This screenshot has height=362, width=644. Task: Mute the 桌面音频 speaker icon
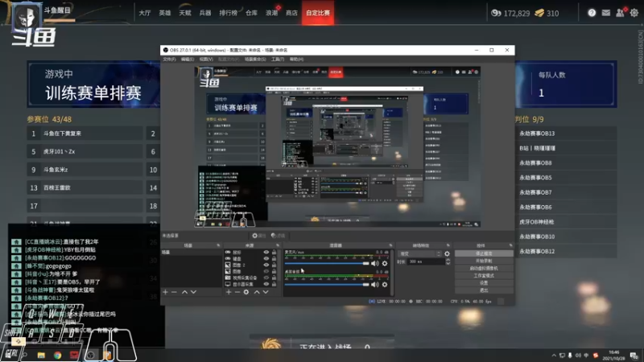pos(375,284)
